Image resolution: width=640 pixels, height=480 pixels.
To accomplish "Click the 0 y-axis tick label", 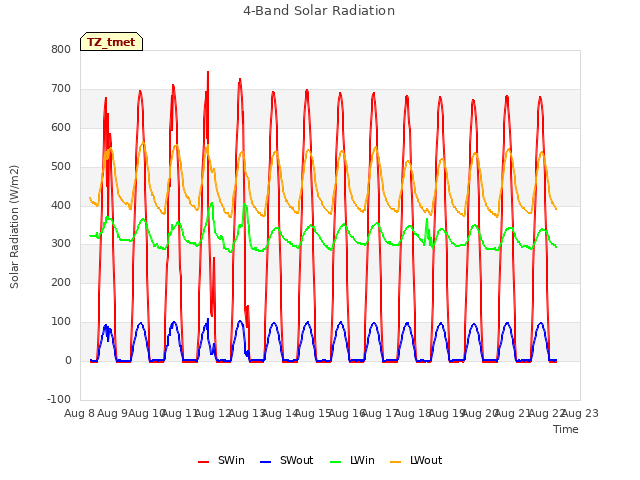I will tap(68, 360).
